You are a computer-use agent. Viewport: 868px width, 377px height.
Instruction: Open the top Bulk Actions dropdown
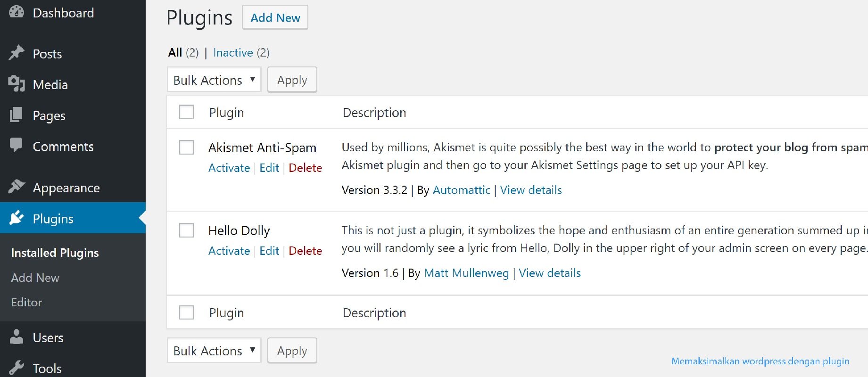coord(214,79)
